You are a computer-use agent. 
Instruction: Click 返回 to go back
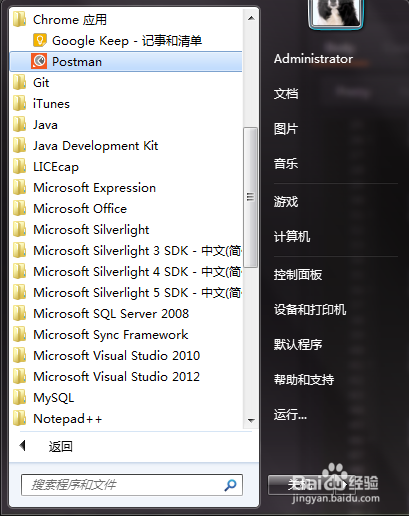point(60,446)
